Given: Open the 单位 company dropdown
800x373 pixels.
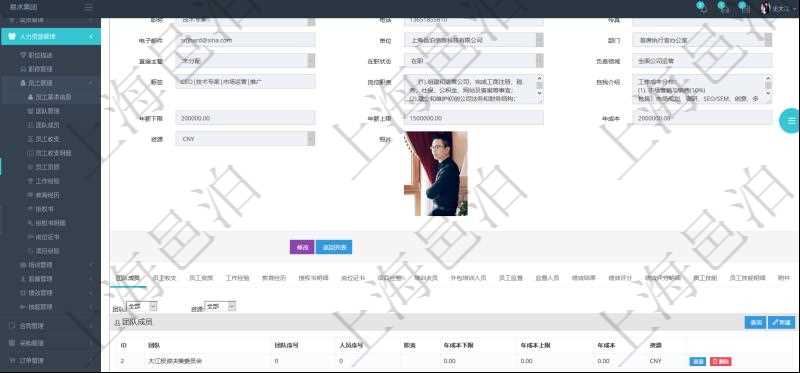Looking at the screenshot, I should tap(473, 40).
